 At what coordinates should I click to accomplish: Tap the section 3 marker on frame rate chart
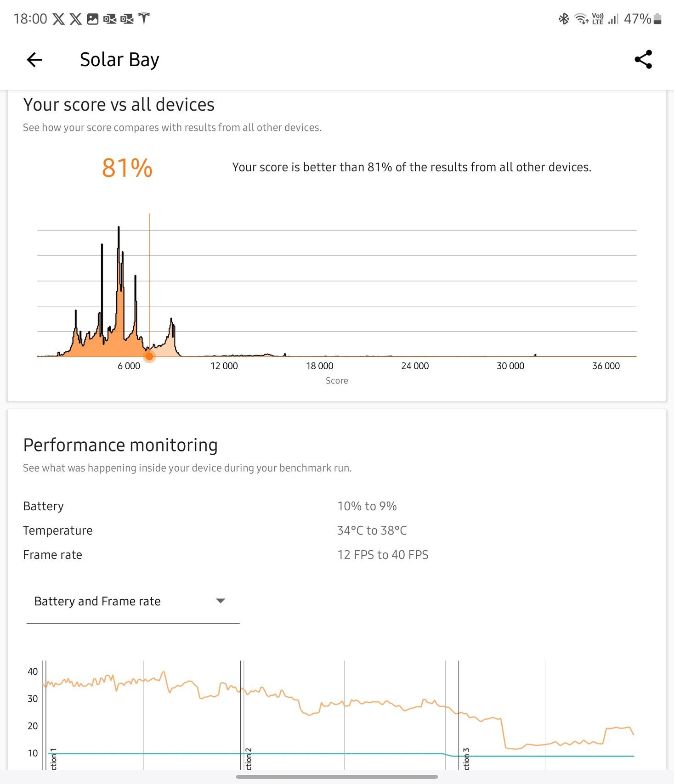click(x=466, y=759)
